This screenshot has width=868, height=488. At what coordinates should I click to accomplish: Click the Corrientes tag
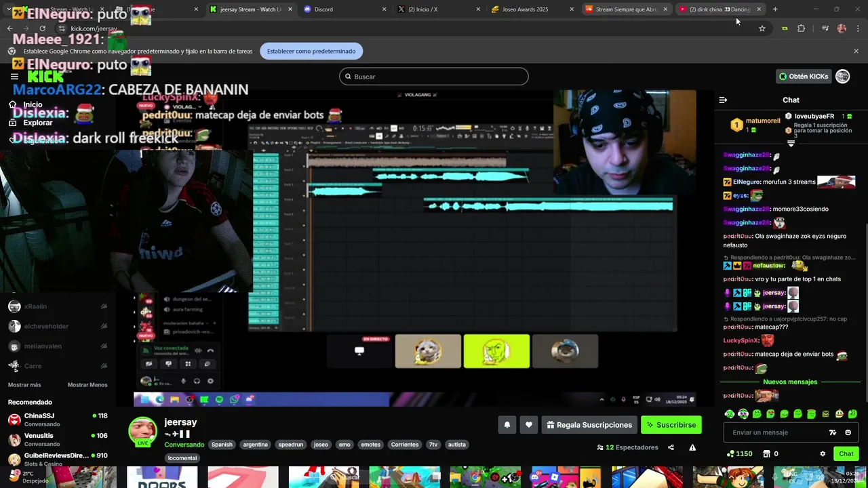[405, 445]
